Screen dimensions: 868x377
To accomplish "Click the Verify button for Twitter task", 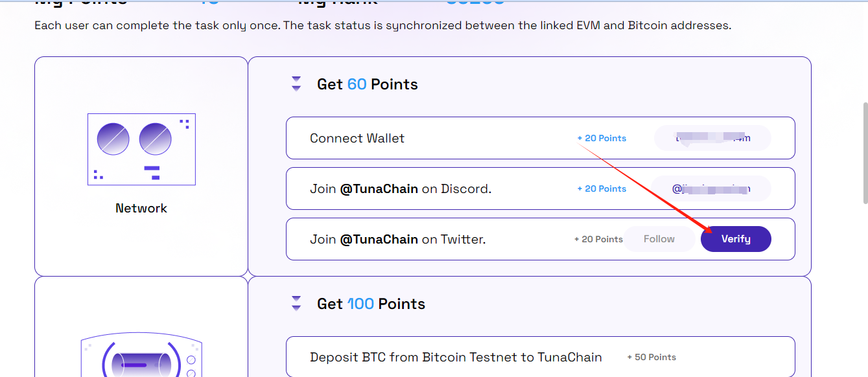I will (x=736, y=239).
